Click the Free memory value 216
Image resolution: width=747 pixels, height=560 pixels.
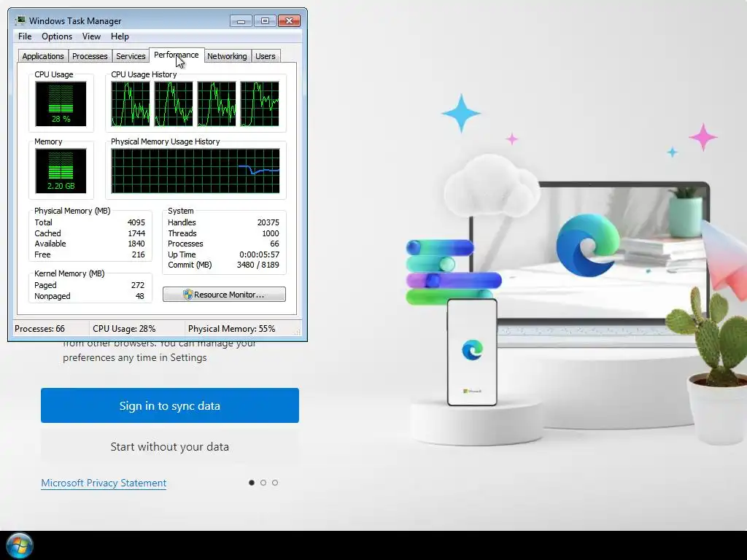[138, 254]
